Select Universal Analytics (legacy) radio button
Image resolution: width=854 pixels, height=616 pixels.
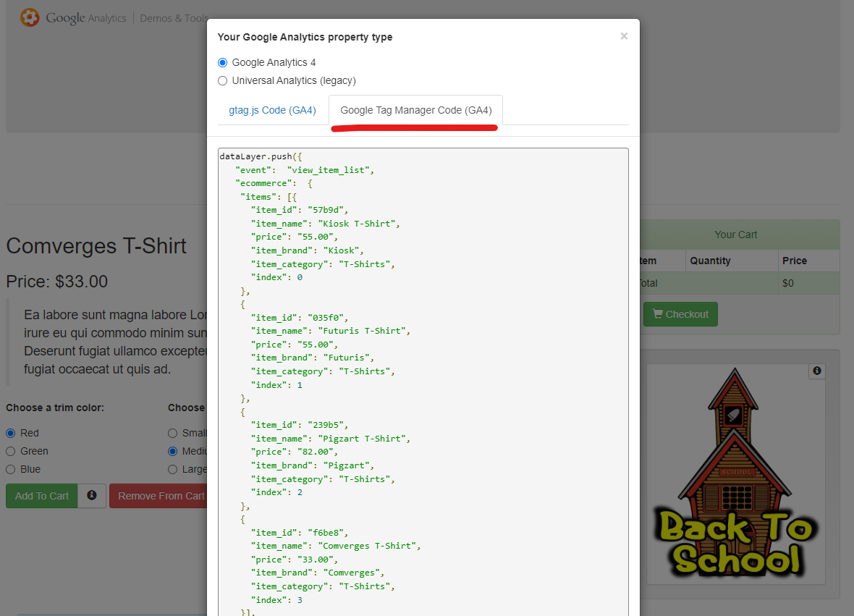click(x=222, y=80)
